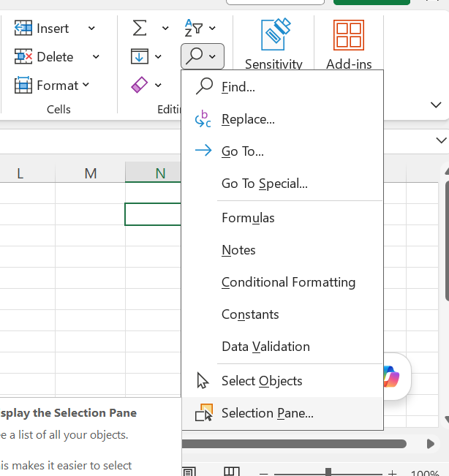Expand the Clear dropdown arrow
Viewport: 449px width, 476px height.
tap(158, 86)
